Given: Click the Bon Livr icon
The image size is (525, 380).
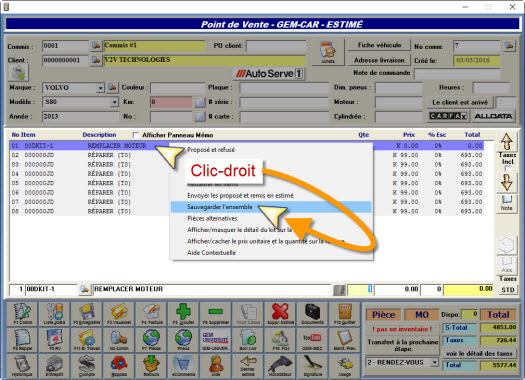Looking at the screenshot, I should pyautogui.click(x=248, y=340).
